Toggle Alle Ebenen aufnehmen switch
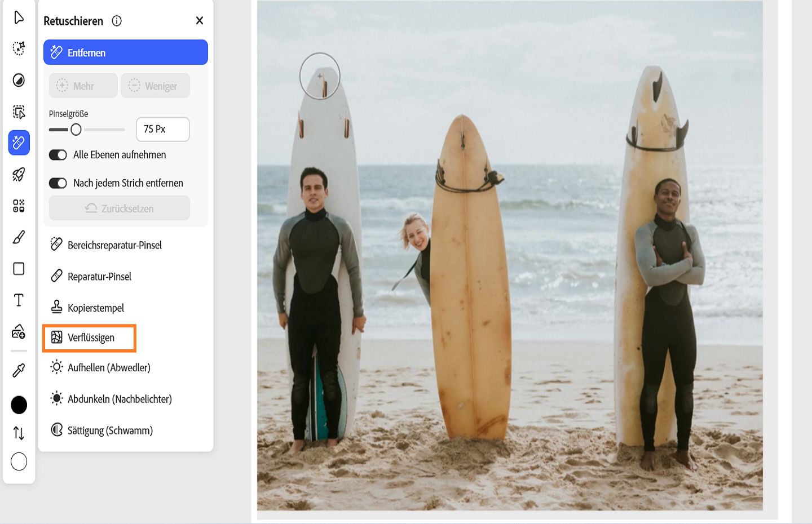Image resolution: width=812 pixels, height=524 pixels. pyautogui.click(x=58, y=155)
